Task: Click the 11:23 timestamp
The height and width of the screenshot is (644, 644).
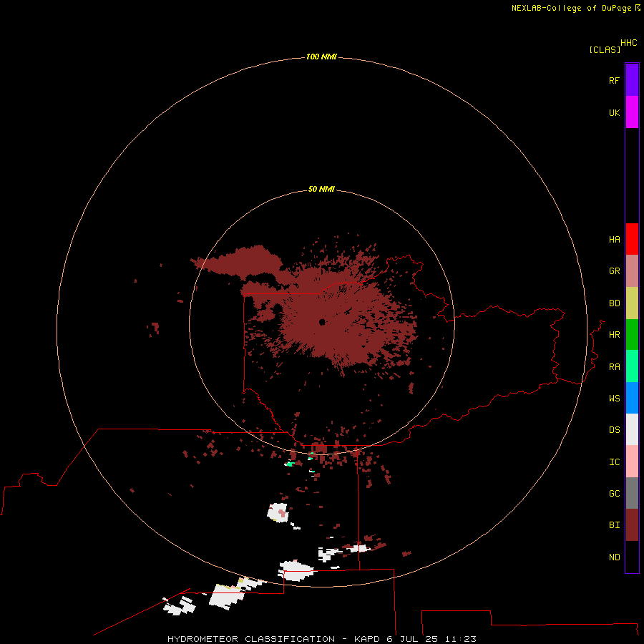Action: pyautogui.click(x=460, y=639)
